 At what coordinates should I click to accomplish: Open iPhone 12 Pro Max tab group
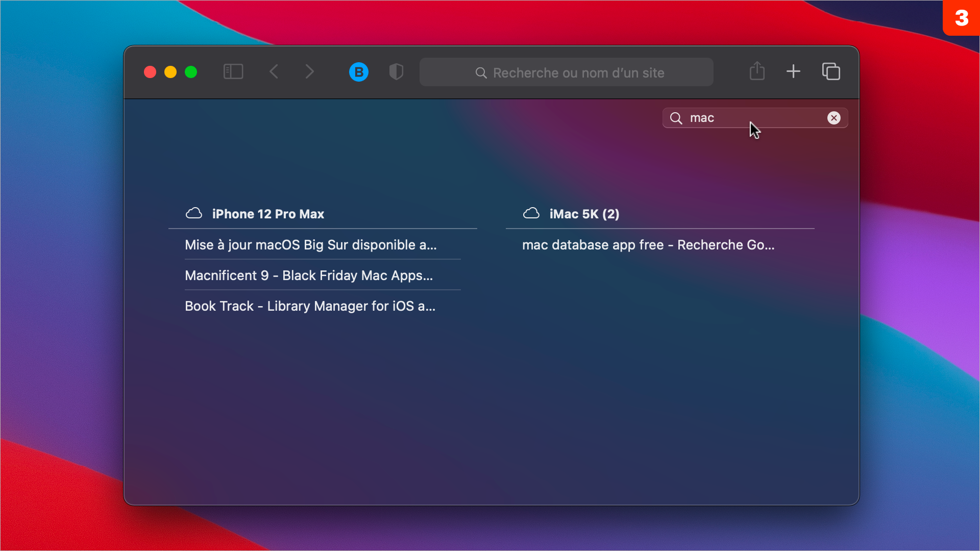[268, 213]
